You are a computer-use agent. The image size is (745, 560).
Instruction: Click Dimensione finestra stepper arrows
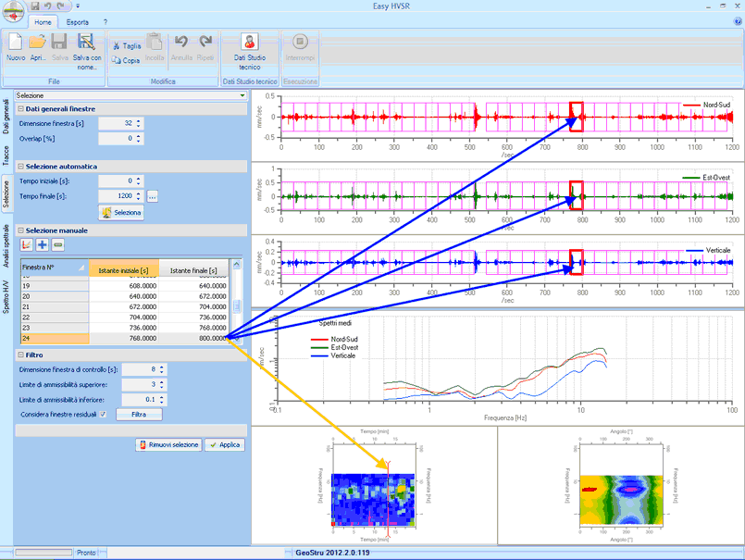[138, 124]
